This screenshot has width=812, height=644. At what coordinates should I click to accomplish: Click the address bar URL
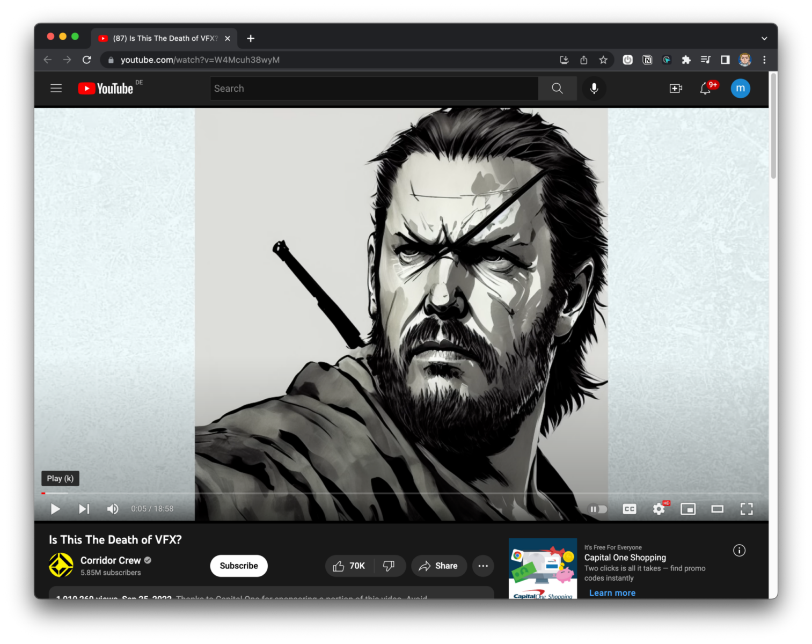[x=200, y=60]
